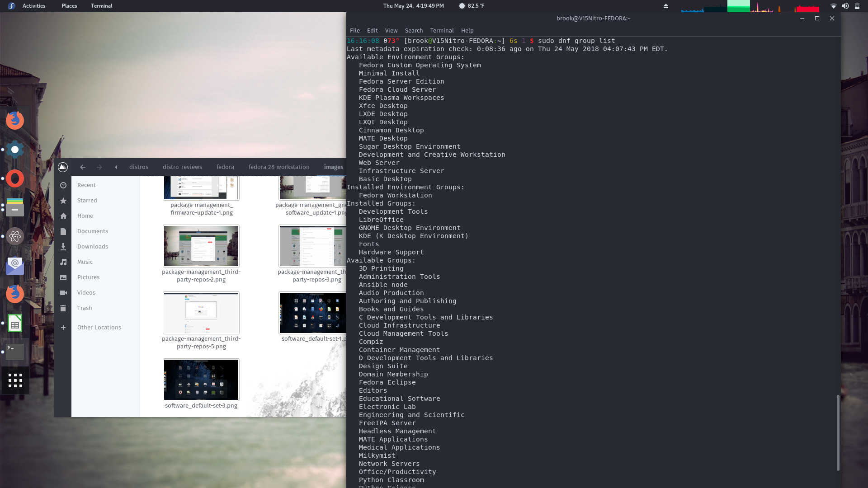Open the Terminal icon in the dock
The width and height of the screenshot is (868, 488).
15,352
